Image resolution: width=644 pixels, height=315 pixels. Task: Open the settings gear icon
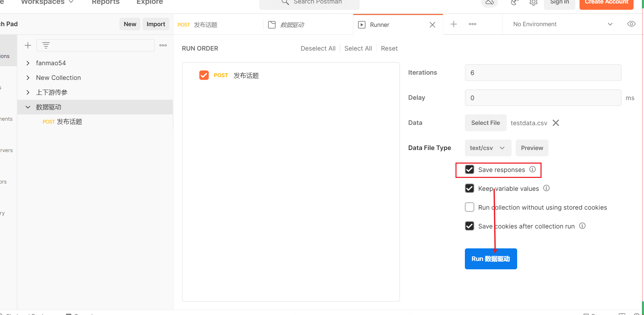pyautogui.click(x=533, y=2)
